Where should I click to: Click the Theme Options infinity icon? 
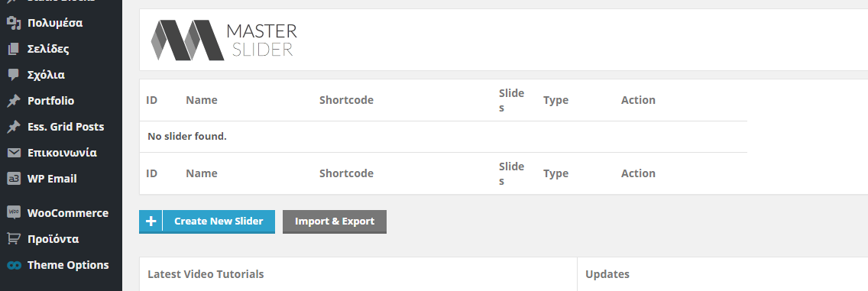pyautogui.click(x=14, y=265)
